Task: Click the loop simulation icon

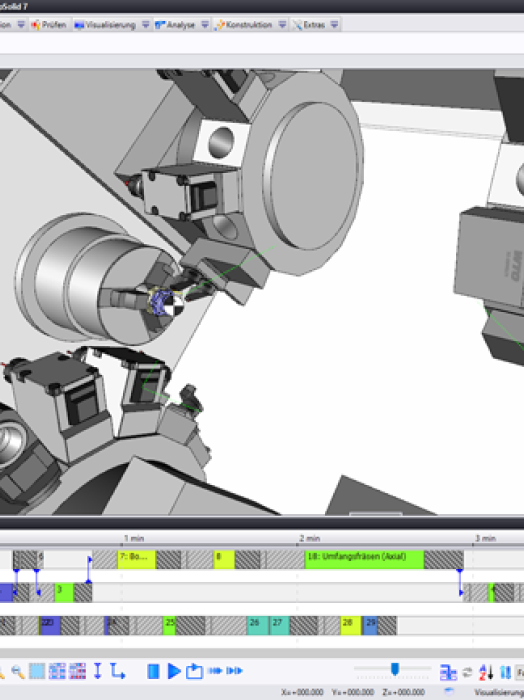Action: click(x=195, y=671)
